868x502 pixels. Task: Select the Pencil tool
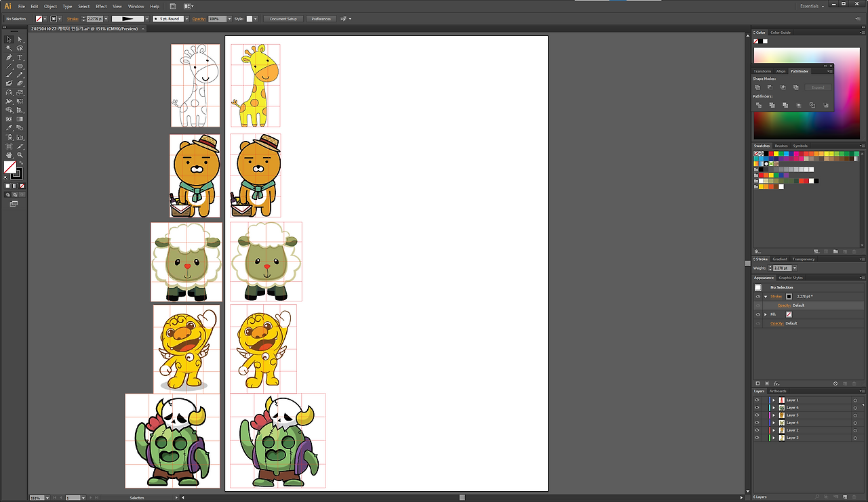point(20,75)
